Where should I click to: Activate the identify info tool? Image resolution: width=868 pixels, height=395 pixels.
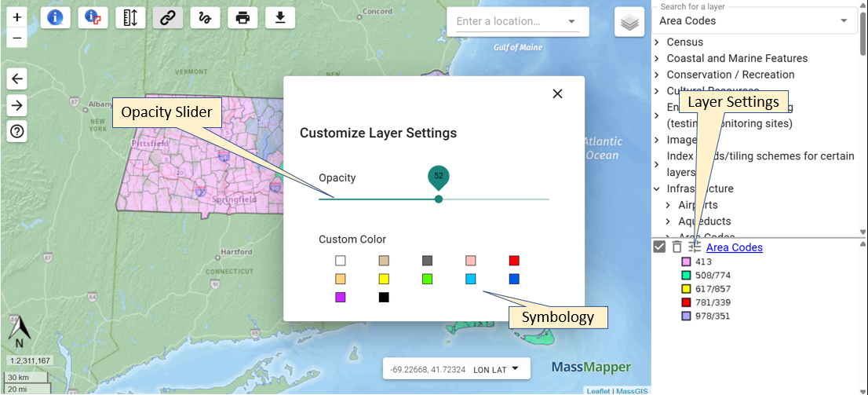pyautogui.click(x=56, y=18)
